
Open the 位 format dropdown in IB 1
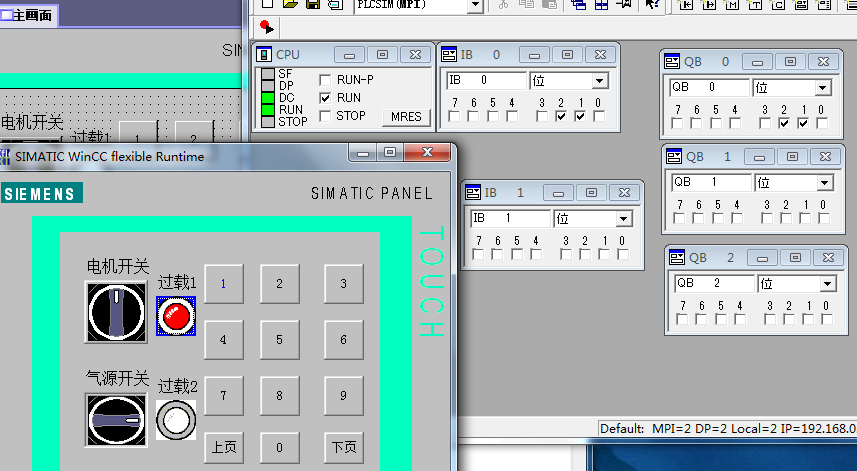[624, 219]
